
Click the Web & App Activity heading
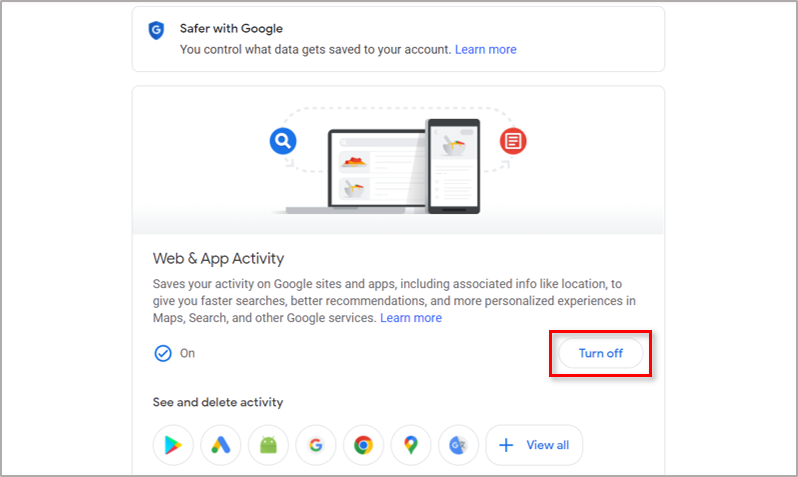(x=218, y=259)
